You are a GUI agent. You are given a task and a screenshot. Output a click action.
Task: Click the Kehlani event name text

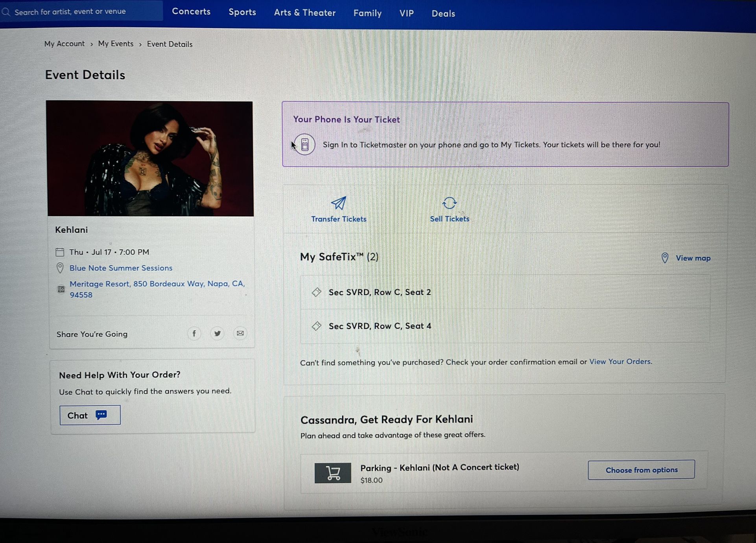pyautogui.click(x=71, y=230)
